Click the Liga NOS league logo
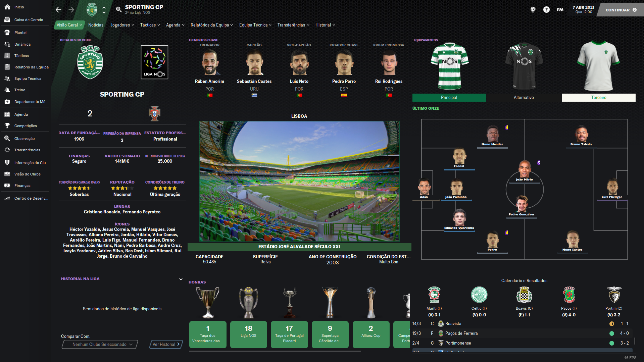 click(x=154, y=62)
